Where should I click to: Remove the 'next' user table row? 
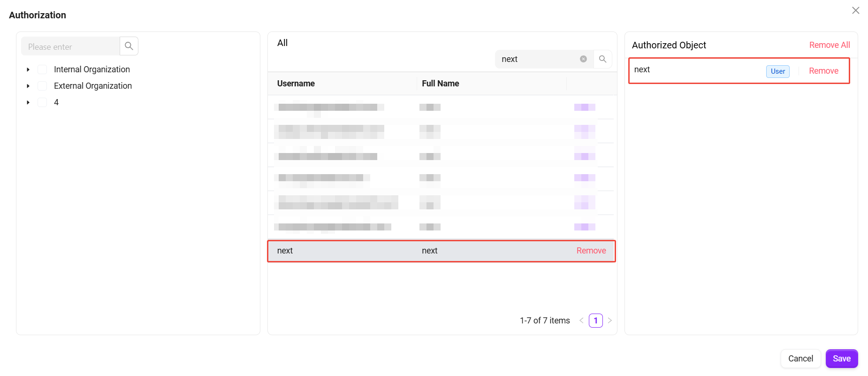591,251
